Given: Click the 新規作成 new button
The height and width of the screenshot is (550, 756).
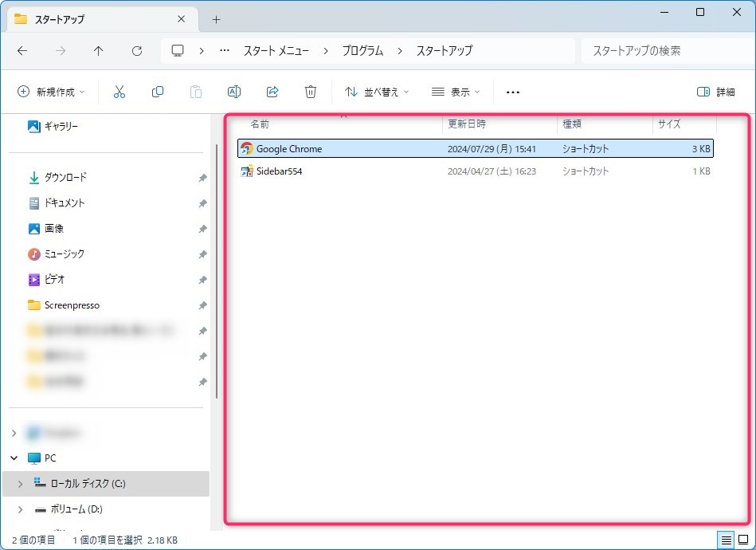Looking at the screenshot, I should coord(51,92).
